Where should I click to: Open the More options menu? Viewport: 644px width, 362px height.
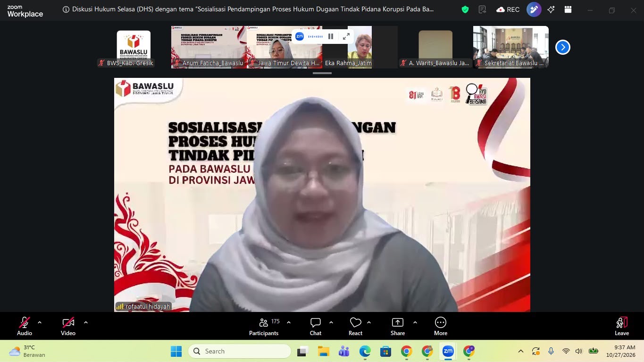[441, 326]
